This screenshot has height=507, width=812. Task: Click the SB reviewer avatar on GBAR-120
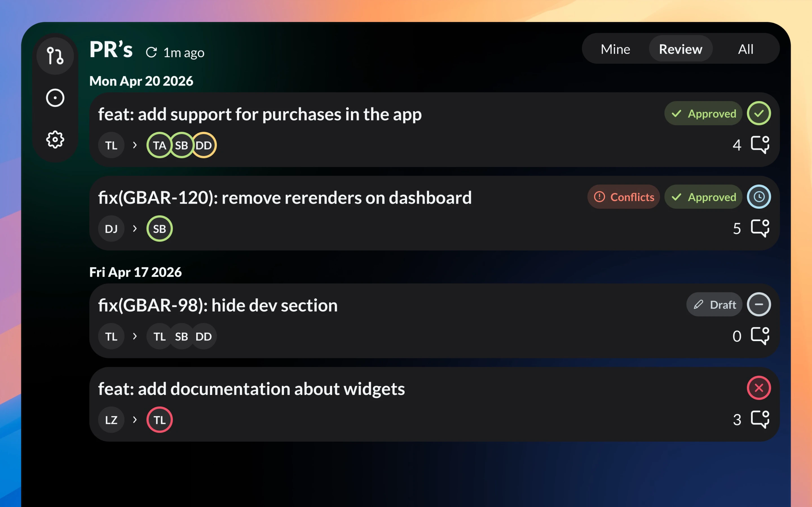coord(159,228)
